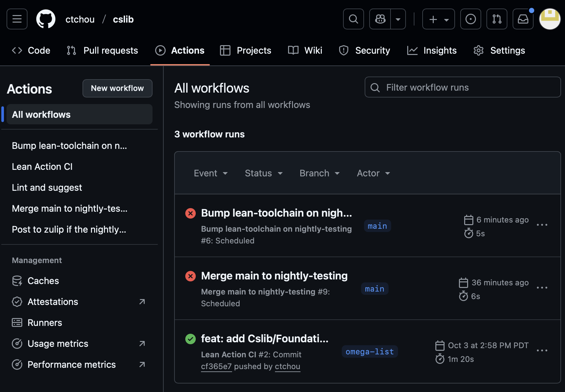565x392 pixels.
Task: Open the user avatar menu
Action: pos(550,19)
